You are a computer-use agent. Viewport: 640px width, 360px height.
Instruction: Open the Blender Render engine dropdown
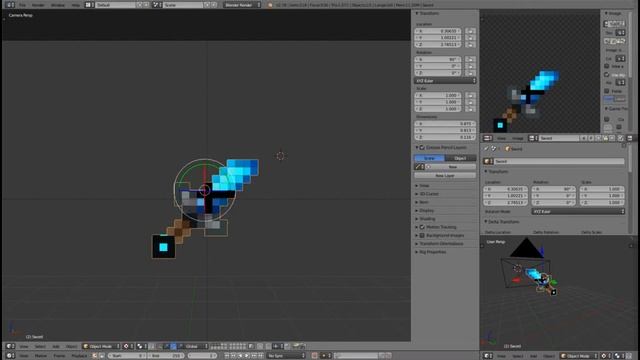click(242, 5)
